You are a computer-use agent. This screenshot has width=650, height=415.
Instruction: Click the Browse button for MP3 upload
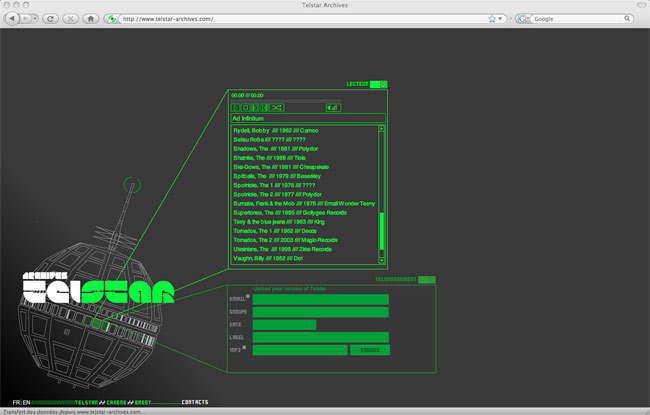coord(370,350)
